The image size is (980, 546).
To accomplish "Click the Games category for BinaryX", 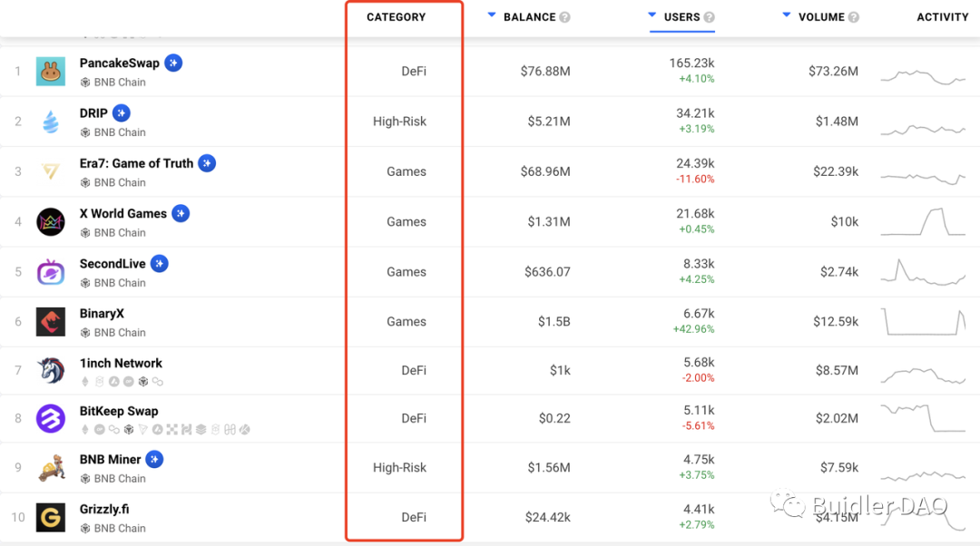I will click(x=407, y=322).
